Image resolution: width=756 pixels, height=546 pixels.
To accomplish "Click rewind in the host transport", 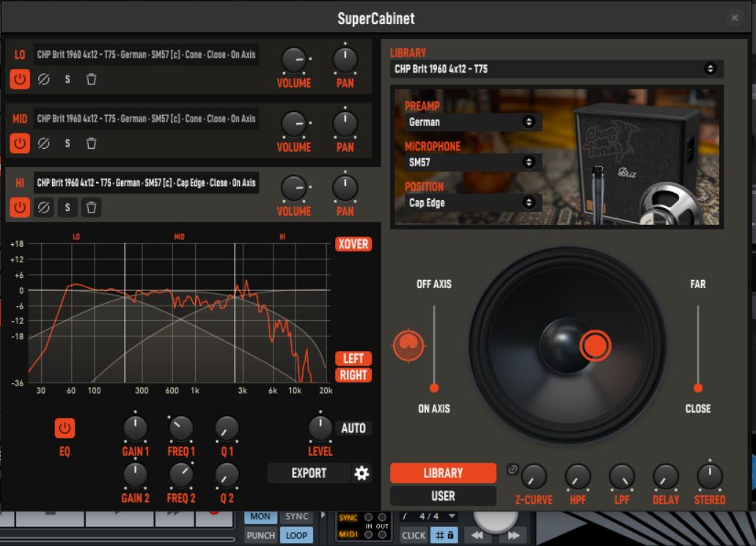I will tap(477, 535).
